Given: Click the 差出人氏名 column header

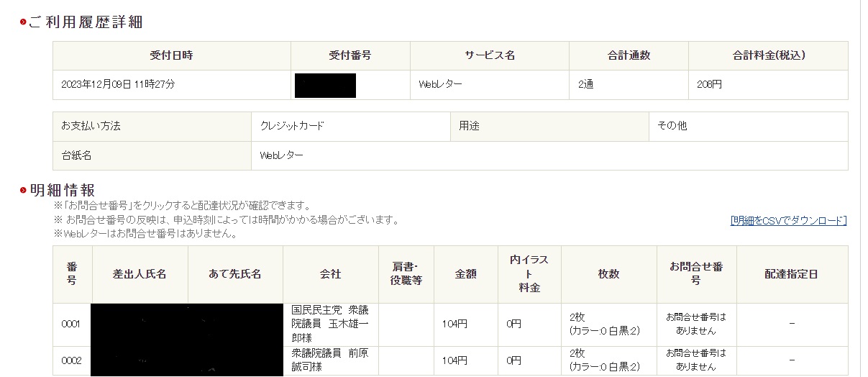Looking at the screenshot, I should pyautogui.click(x=140, y=274).
